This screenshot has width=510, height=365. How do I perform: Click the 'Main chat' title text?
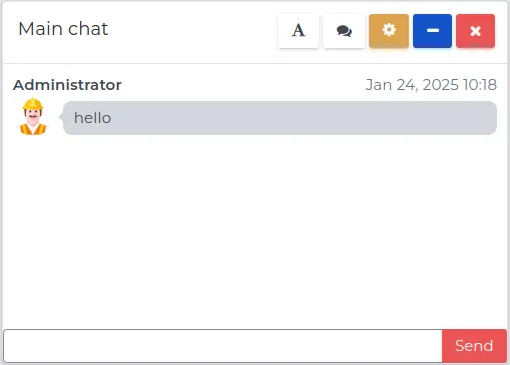[63, 29]
